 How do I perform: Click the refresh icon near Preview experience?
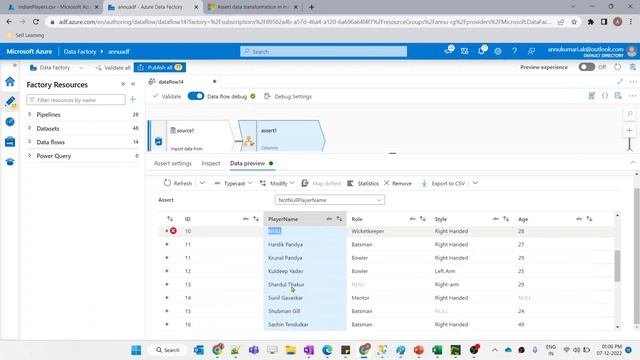[x=618, y=67]
